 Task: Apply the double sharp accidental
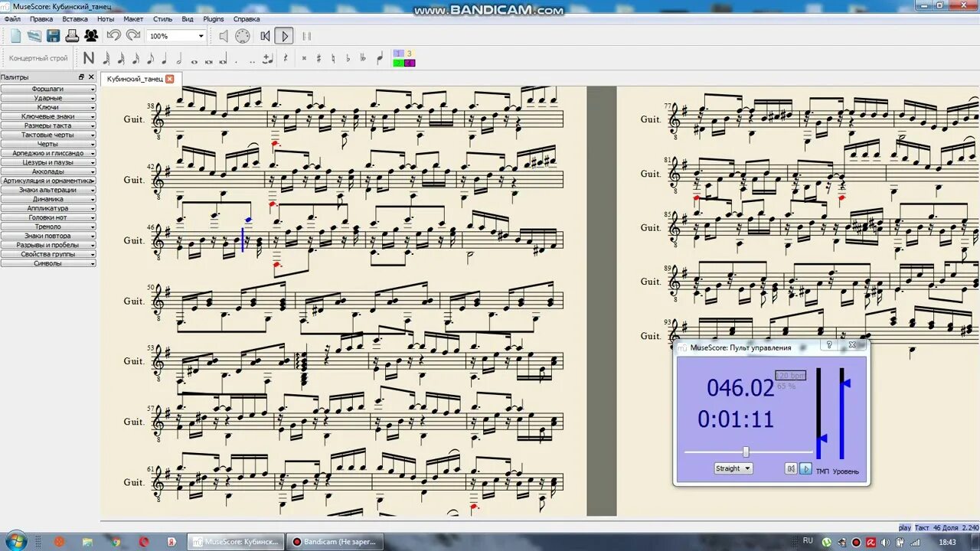304,58
